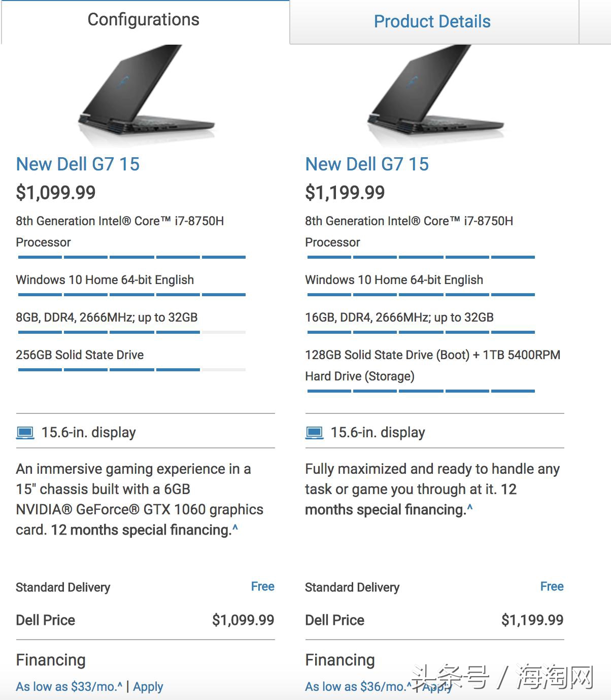Click the laptop image for the $1,199.99 model
611x700 pixels.
click(x=435, y=95)
